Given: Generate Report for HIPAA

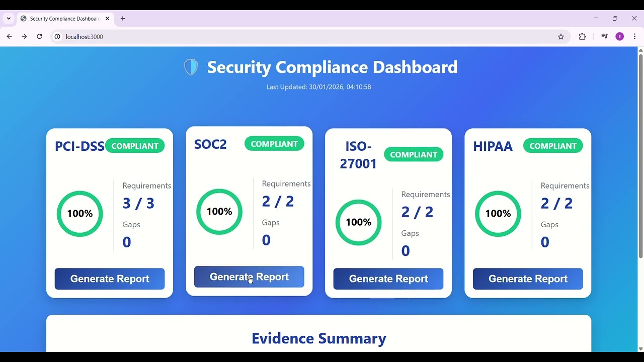Looking at the screenshot, I should [528, 279].
